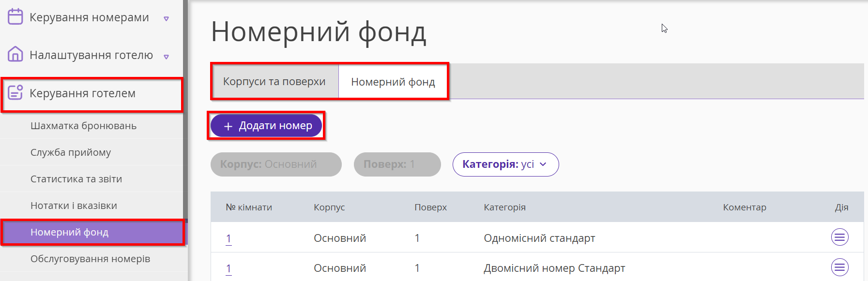Click the disabled Корпус: Основний filter

tap(276, 164)
